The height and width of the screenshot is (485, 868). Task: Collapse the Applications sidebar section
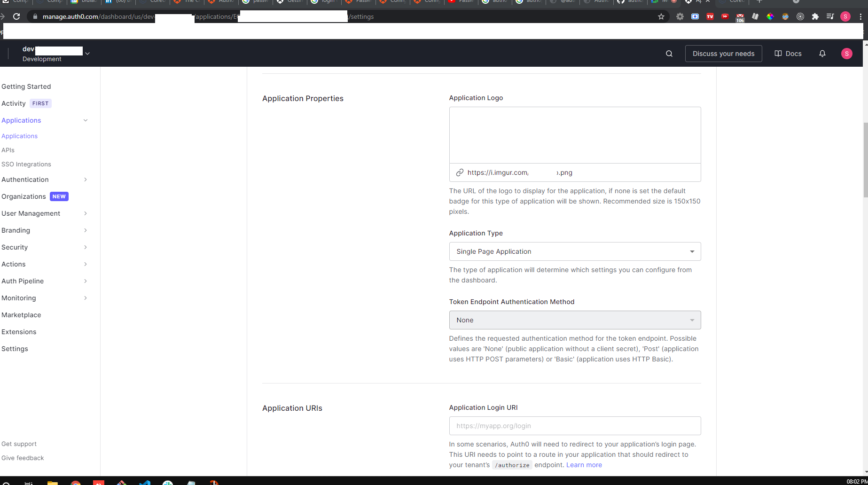click(x=86, y=120)
